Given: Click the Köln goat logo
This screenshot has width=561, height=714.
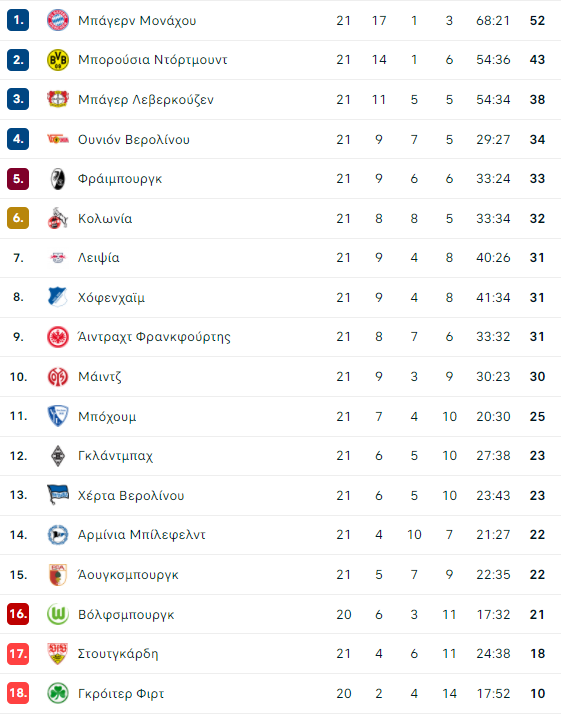Looking at the screenshot, I should click(58, 218).
